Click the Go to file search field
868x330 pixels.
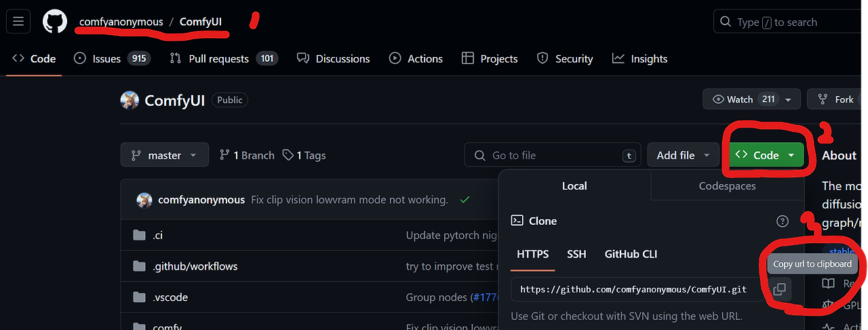(553, 155)
